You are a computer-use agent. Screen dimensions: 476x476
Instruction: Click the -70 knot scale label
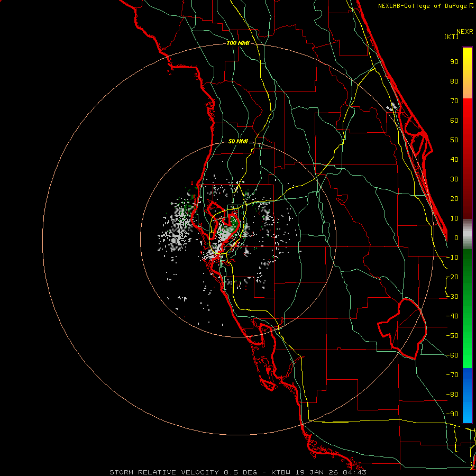(x=452, y=375)
